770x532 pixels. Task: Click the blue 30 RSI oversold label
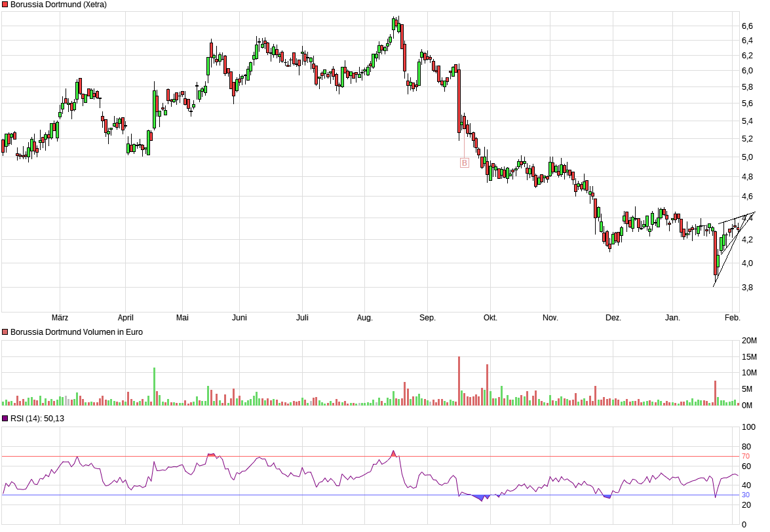pyautogui.click(x=746, y=495)
